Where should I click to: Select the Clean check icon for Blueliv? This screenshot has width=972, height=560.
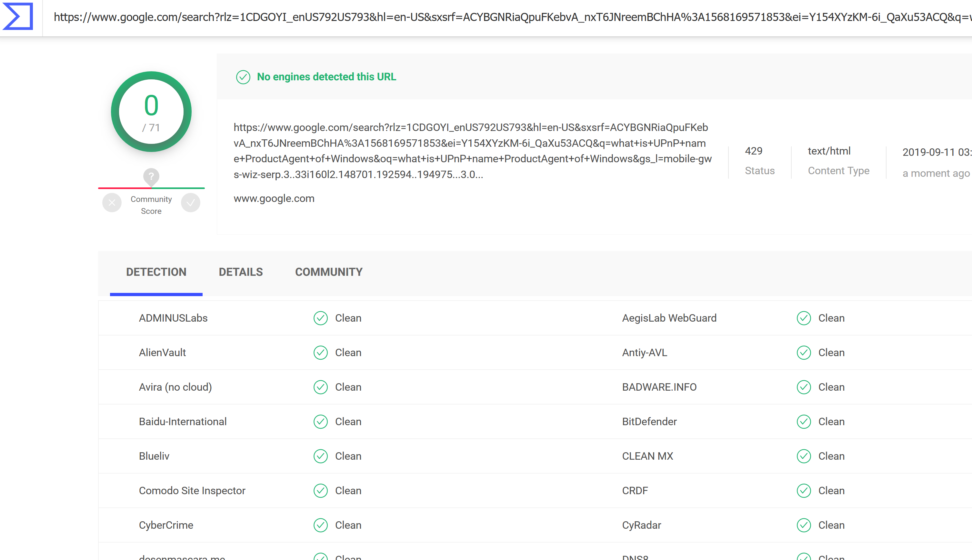coord(320,456)
